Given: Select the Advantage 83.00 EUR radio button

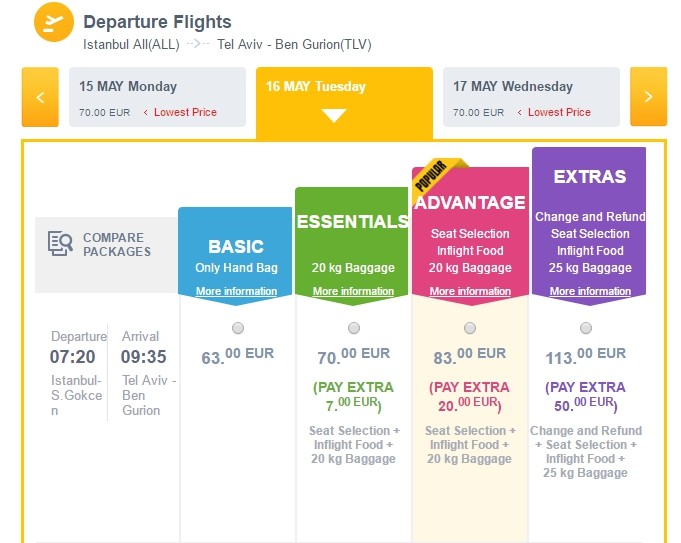Looking at the screenshot, I should [x=470, y=328].
